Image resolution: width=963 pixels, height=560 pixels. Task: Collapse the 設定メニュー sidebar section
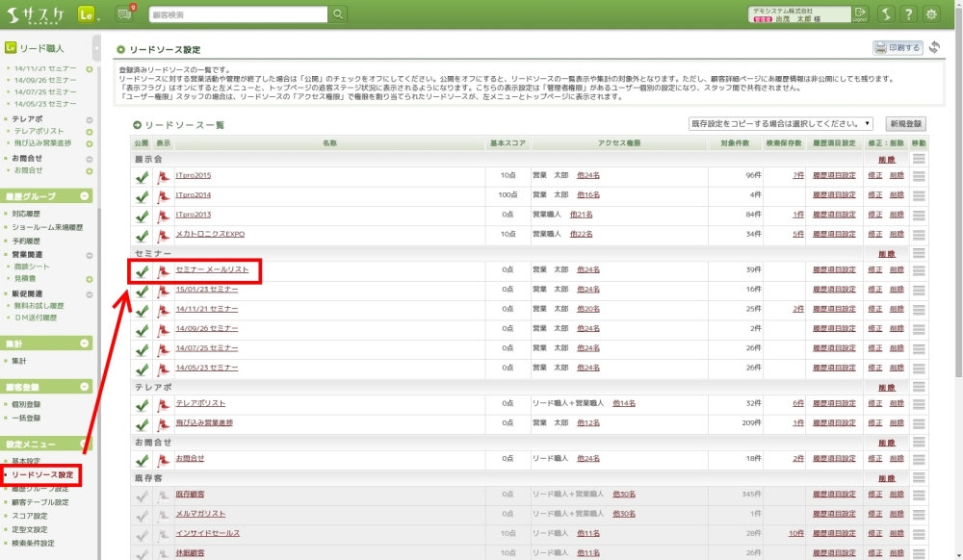(x=86, y=445)
